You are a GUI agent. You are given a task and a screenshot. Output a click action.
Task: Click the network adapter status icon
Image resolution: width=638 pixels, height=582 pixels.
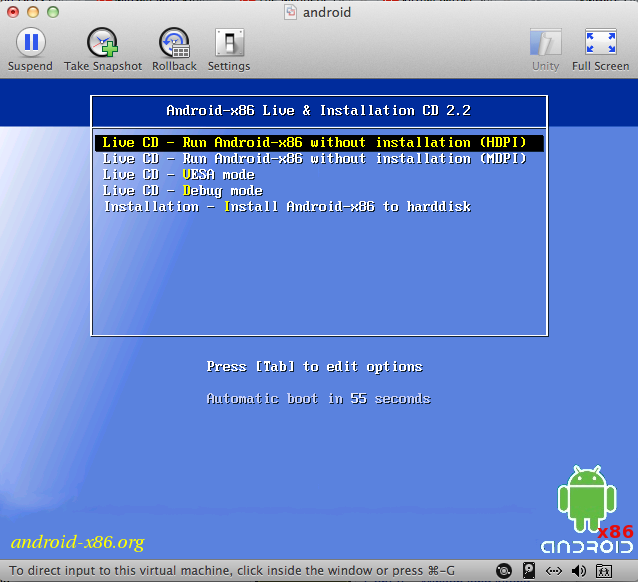pyautogui.click(x=554, y=571)
